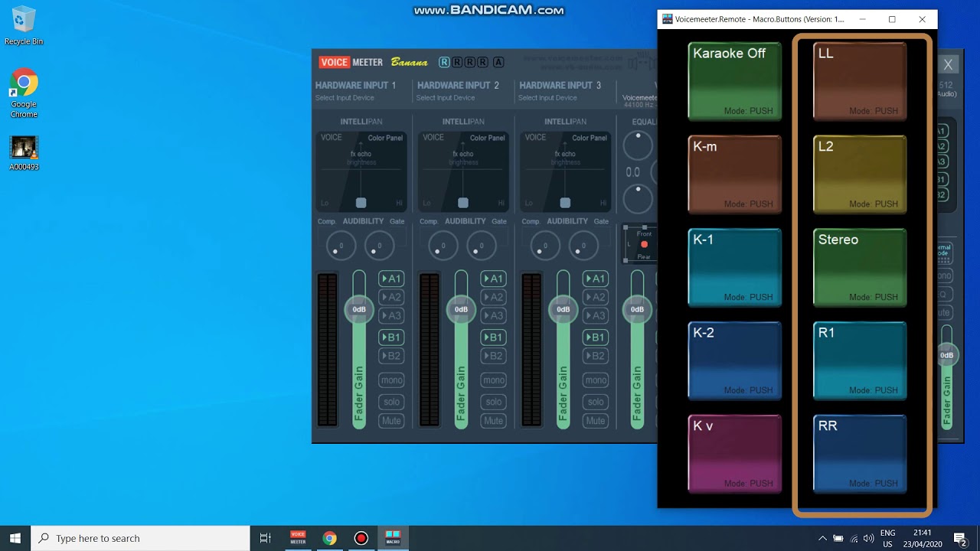Solo Hardware Input 1
The image size is (980, 551).
(x=391, y=402)
